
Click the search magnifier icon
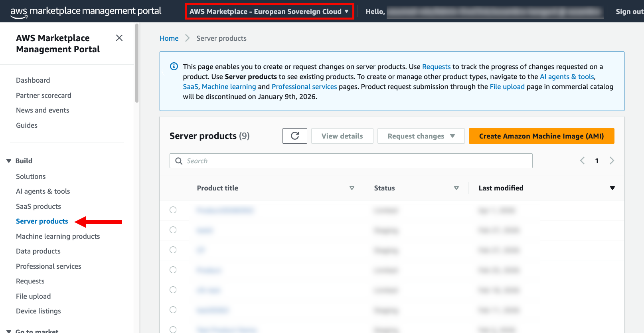click(179, 161)
